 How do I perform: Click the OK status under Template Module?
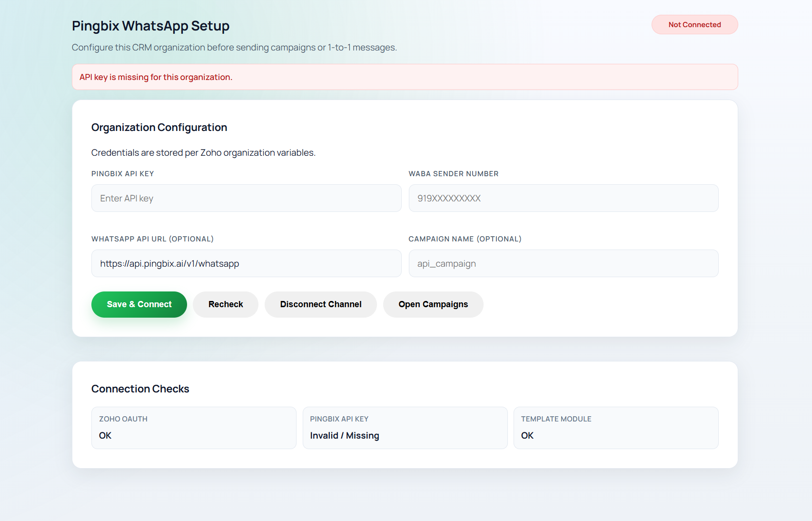click(x=527, y=435)
